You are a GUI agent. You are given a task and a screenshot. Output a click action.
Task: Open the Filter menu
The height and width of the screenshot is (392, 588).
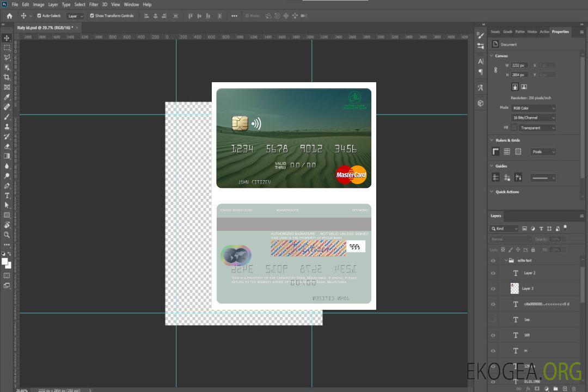[94, 4]
